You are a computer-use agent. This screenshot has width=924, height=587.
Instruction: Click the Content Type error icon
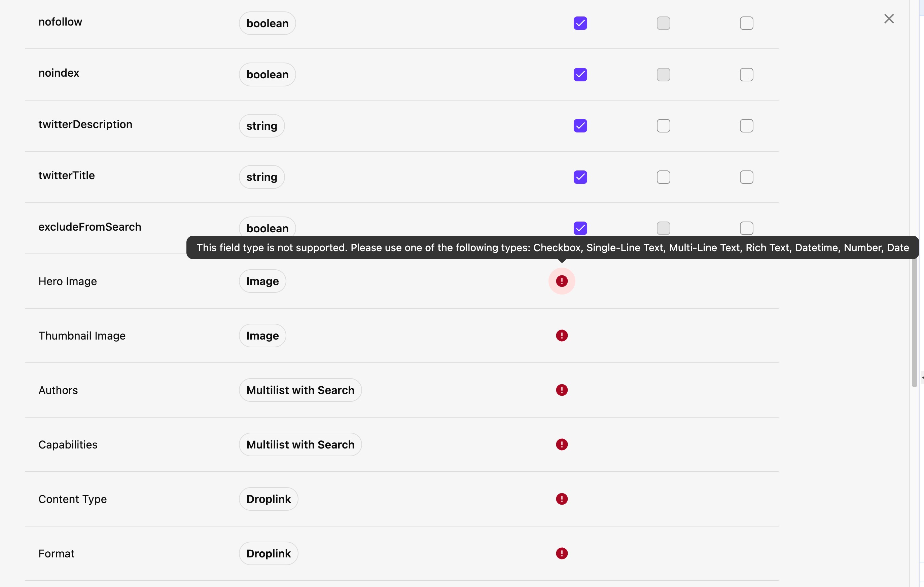561,499
